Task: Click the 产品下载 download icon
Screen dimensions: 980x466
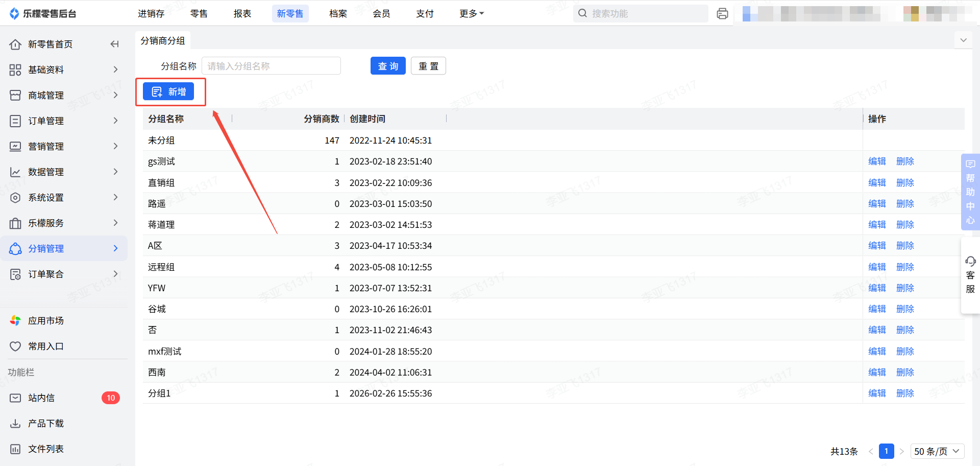Action: [15, 424]
